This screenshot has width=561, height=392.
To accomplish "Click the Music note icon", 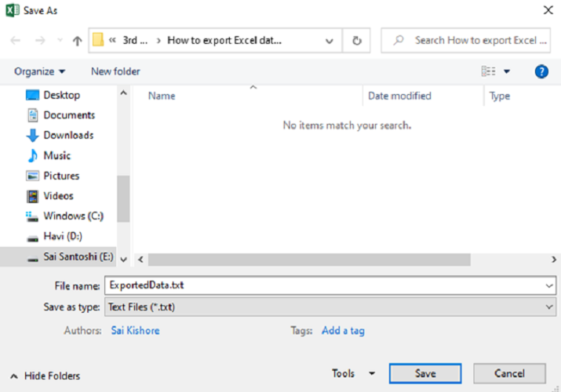I will 32,155.
